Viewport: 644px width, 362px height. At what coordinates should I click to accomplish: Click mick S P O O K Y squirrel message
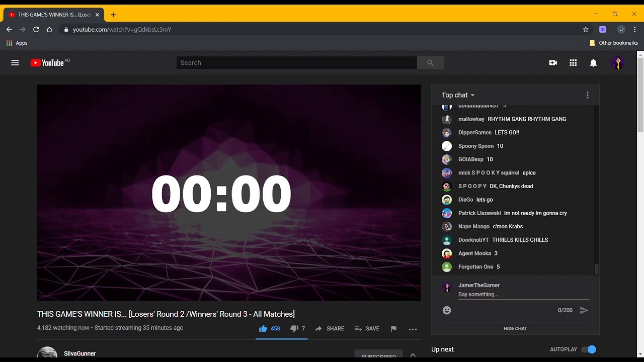[x=529, y=173]
